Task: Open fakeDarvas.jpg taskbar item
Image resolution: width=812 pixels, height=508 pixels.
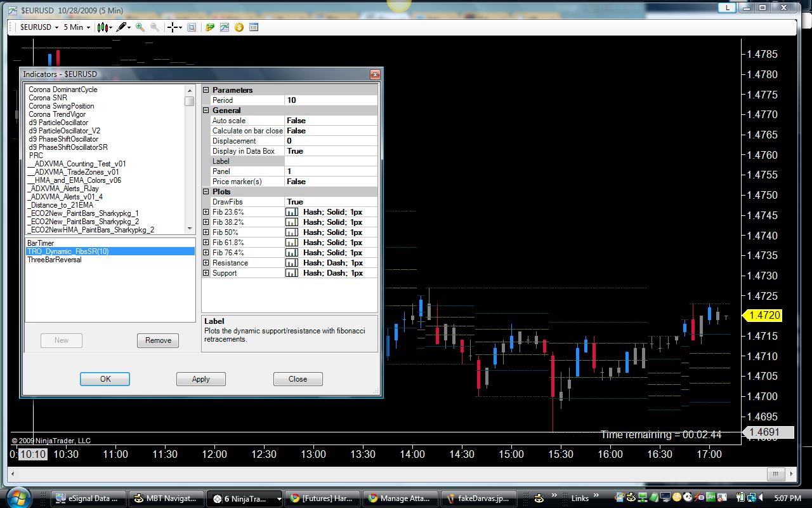Action: (478, 498)
